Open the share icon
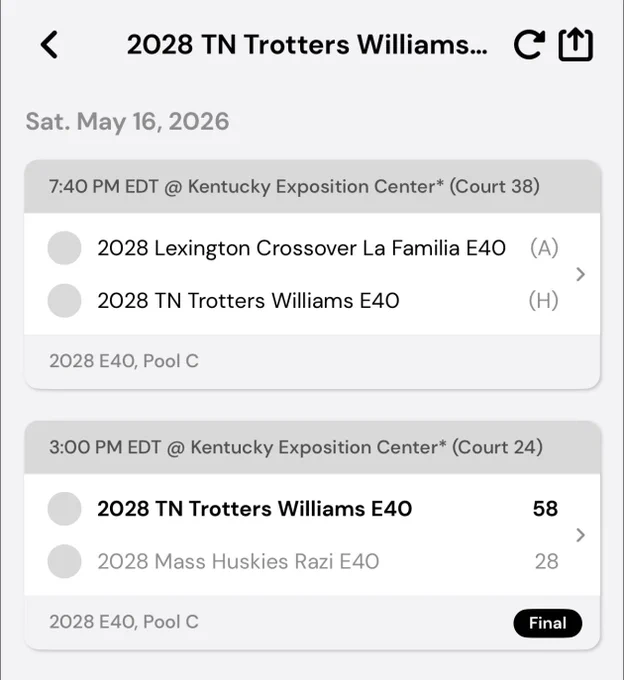The height and width of the screenshot is (680, 624). pyautogui.click(x=575, y=45)
